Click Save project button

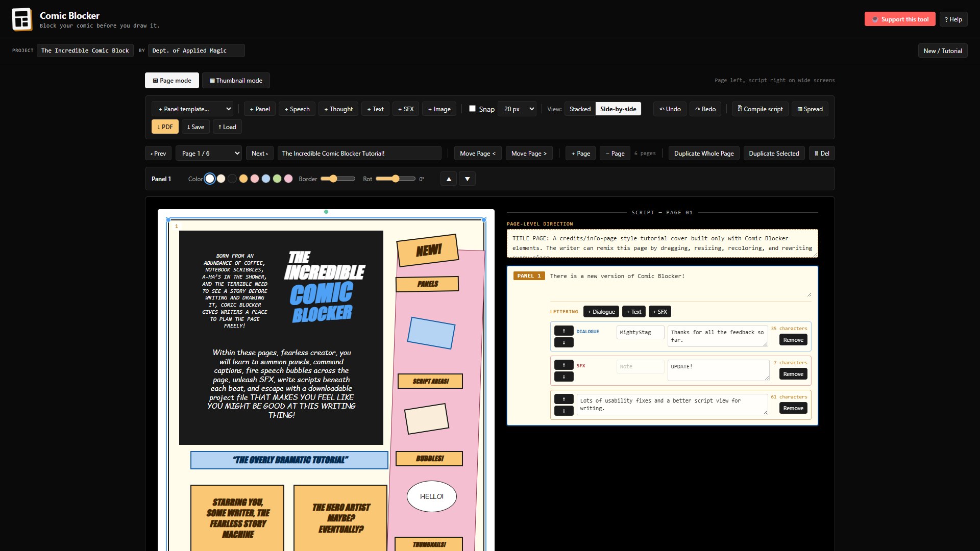195,127
